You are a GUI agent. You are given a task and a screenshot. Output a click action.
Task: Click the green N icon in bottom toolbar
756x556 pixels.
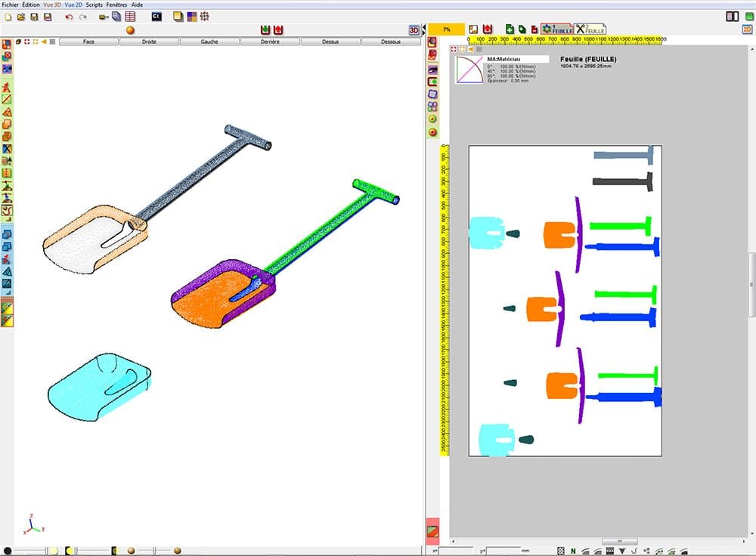click(573, 551)
